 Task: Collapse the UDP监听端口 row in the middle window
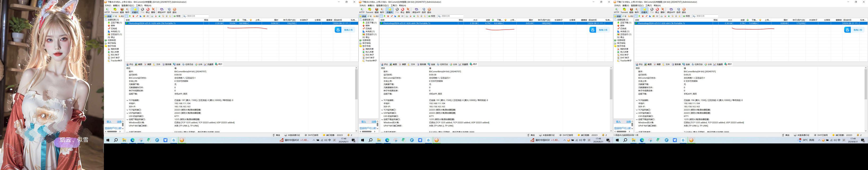[382, 113]
